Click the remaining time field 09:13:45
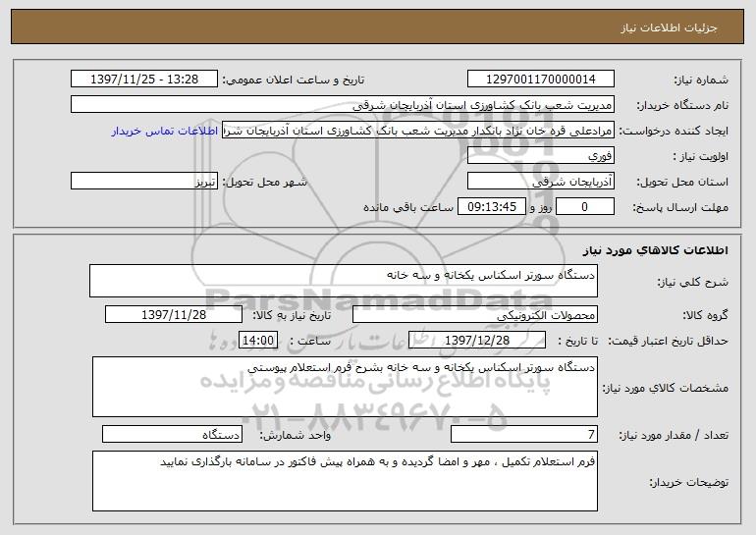Screen dimensions: 756x535 [x=491, y=207]
